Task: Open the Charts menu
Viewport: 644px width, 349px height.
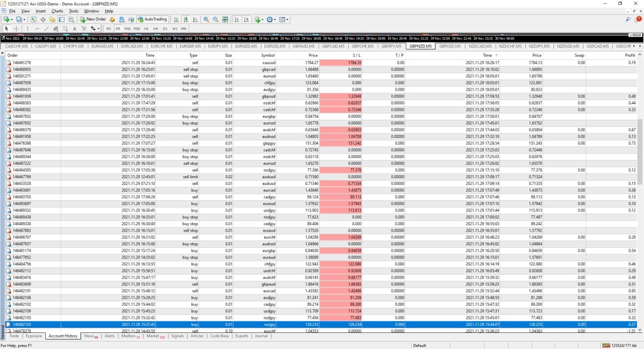Action: tap(57, 11)
